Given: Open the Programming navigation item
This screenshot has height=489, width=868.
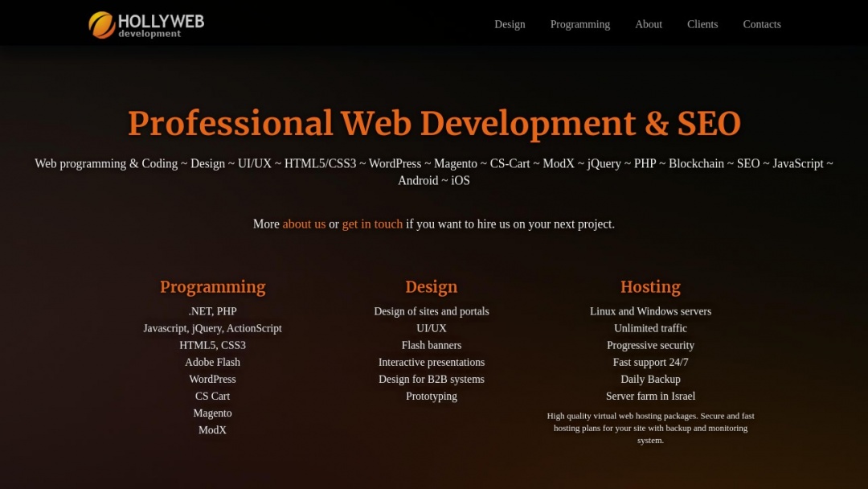Looking at the screenshot, I should pos(579,24).
